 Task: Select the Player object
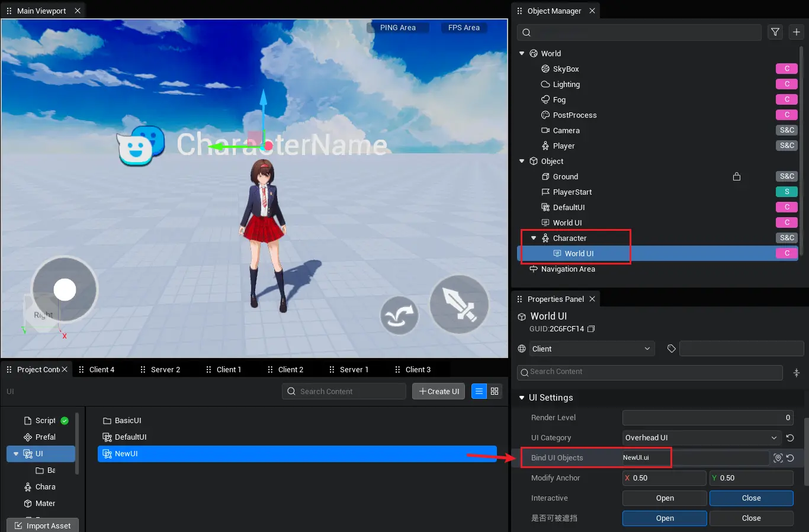tap(564, 146)
